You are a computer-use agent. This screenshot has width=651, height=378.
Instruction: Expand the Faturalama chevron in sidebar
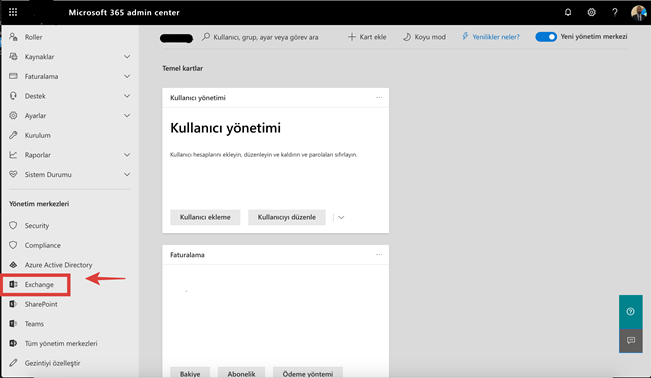coord(127,76)
